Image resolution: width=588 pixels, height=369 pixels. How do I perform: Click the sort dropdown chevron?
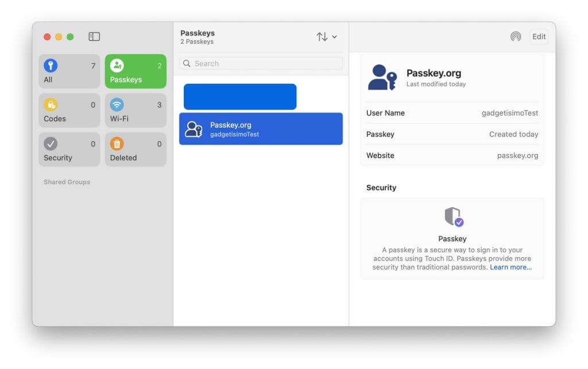pyautogui.click(x=335, y=37)
